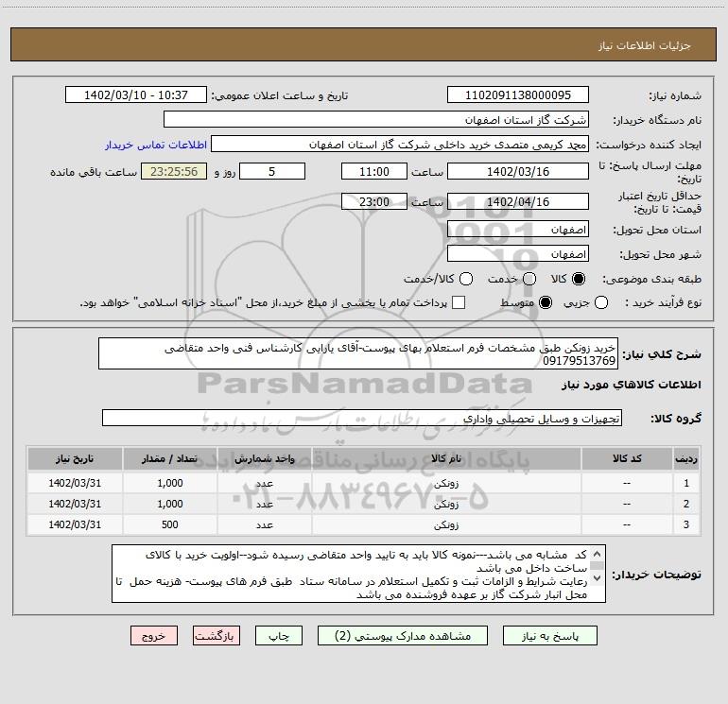Screen dimensions: 728x704
Task: Click the 'چاپ' print button
Action: [279, 636]
